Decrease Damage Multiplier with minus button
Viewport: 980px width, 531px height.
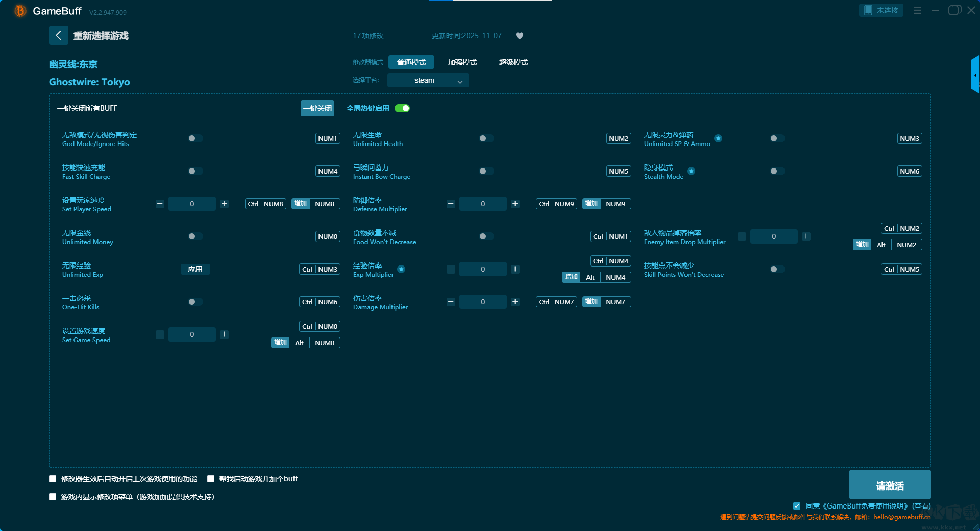coord(451,302)
